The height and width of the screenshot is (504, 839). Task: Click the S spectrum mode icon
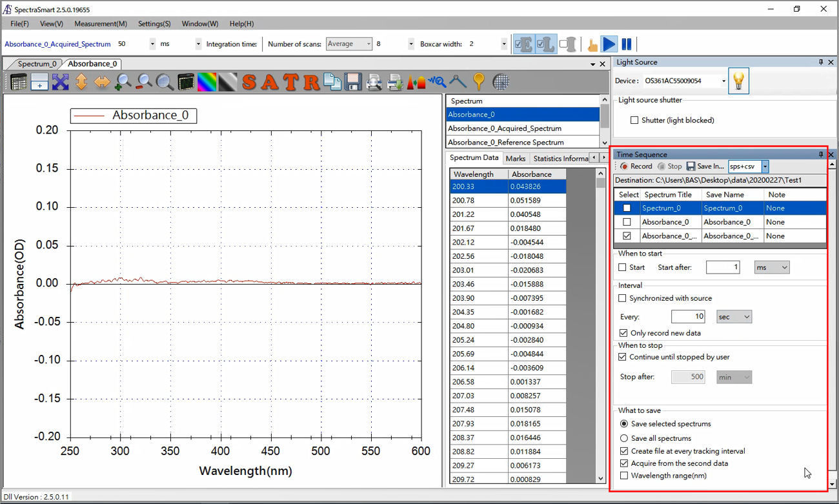point(250,82)
